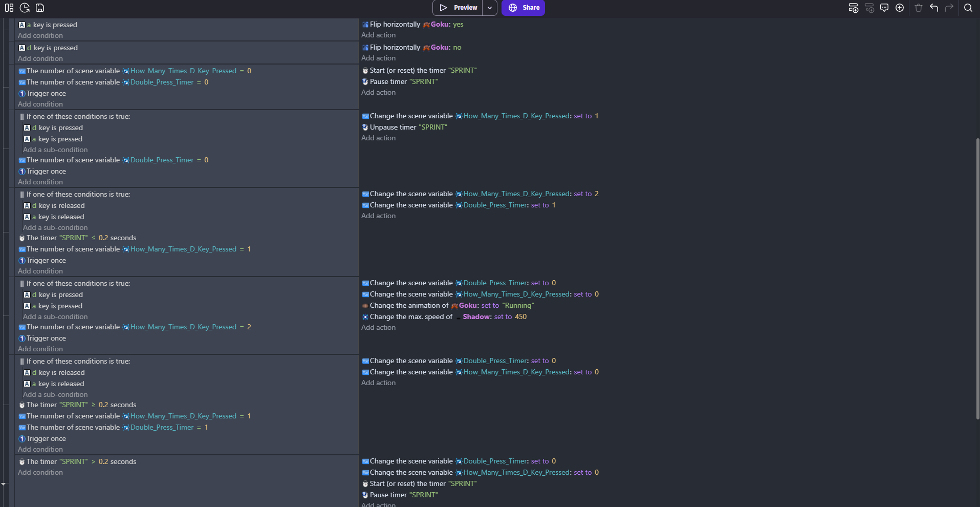Save the project with the floppy disk icon

point(40,8)
